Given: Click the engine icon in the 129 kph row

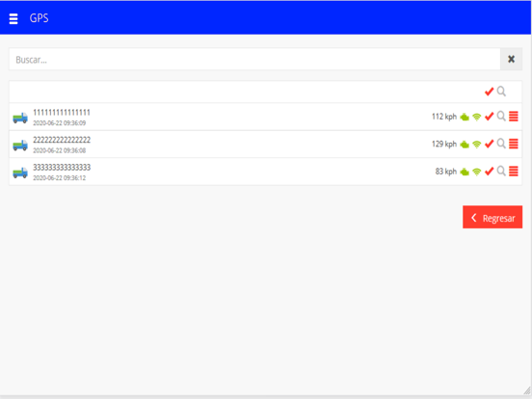Looking at the screenshot, I should 465,145.
